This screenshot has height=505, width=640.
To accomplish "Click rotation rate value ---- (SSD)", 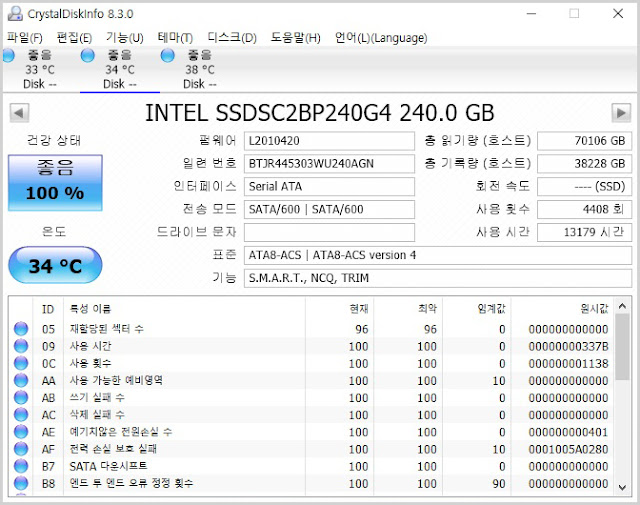I will pos(584,187).
